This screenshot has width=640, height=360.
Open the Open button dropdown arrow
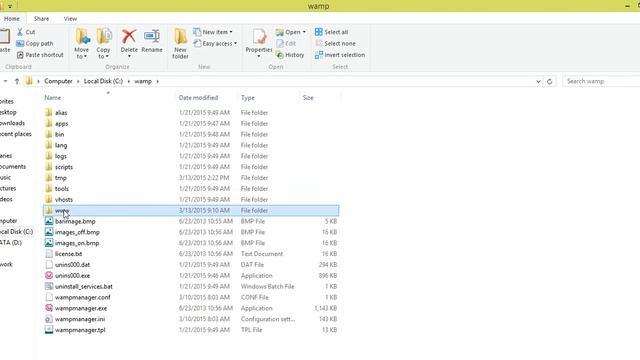pyautogui.click(x=304, y=32)
